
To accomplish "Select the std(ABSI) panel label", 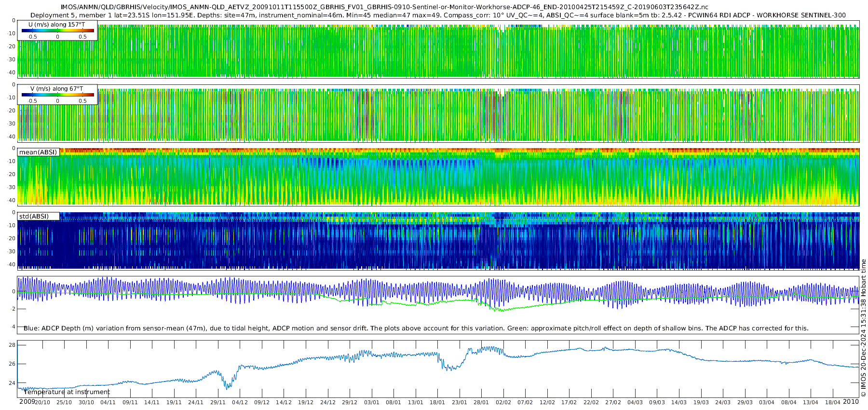I will (38, 217).
